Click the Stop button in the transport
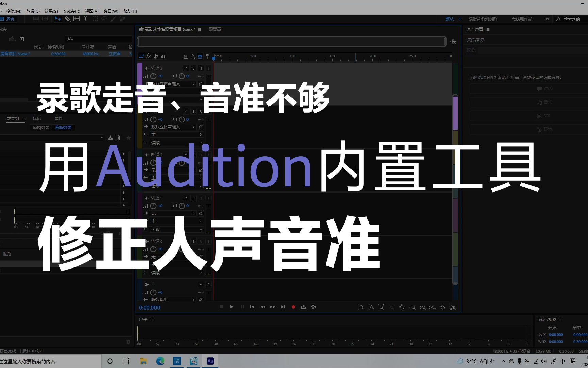 [222, 307]
